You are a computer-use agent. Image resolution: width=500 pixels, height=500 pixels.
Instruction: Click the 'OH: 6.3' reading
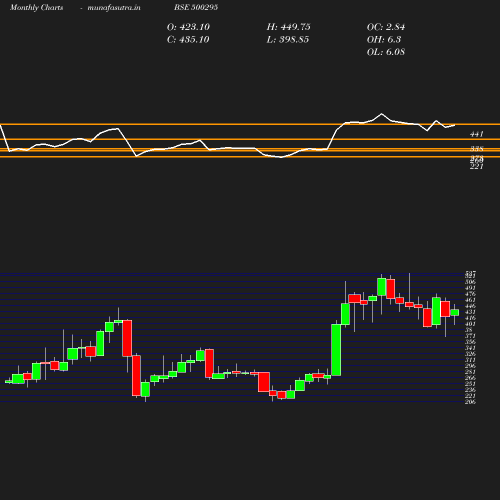pos(384,40)
